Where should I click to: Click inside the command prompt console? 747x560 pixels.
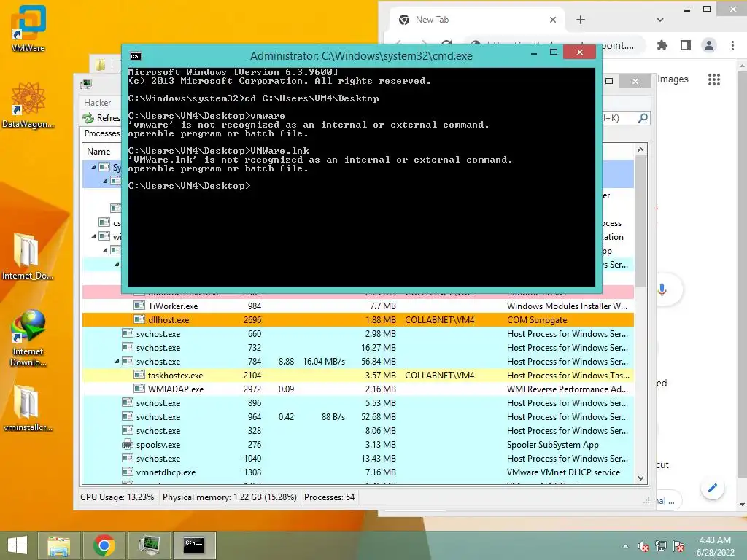click(362, 176)
